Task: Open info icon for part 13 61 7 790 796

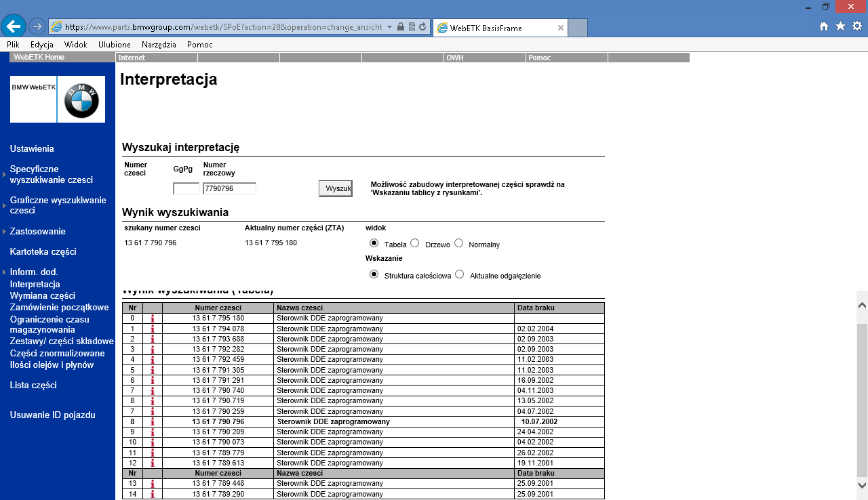Action: 153,421
